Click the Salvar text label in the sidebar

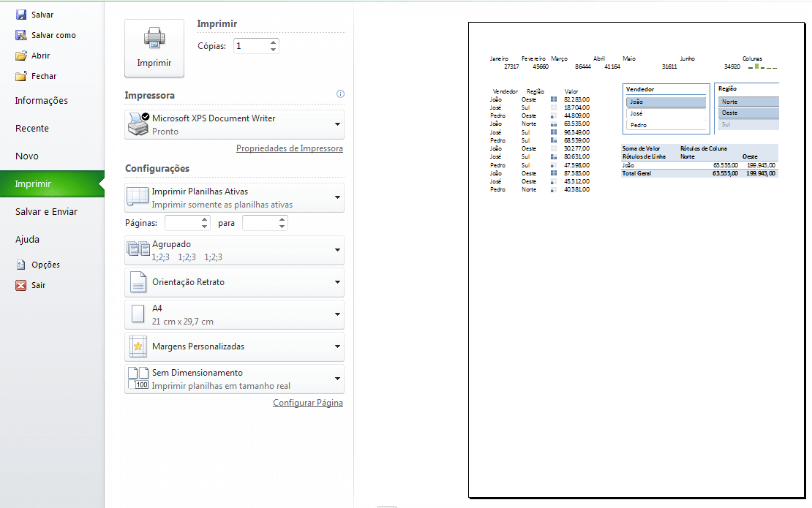tap(42, 15)
